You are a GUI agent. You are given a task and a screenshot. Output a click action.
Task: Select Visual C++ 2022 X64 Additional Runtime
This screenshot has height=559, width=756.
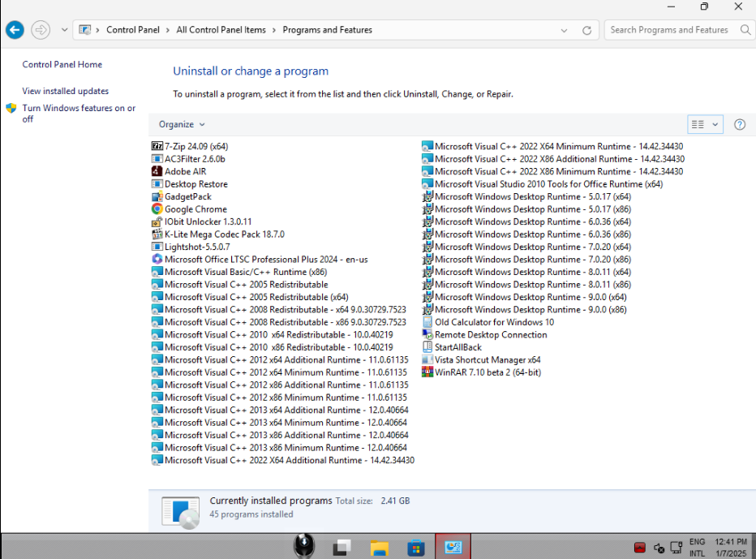[x=283, y=460]
